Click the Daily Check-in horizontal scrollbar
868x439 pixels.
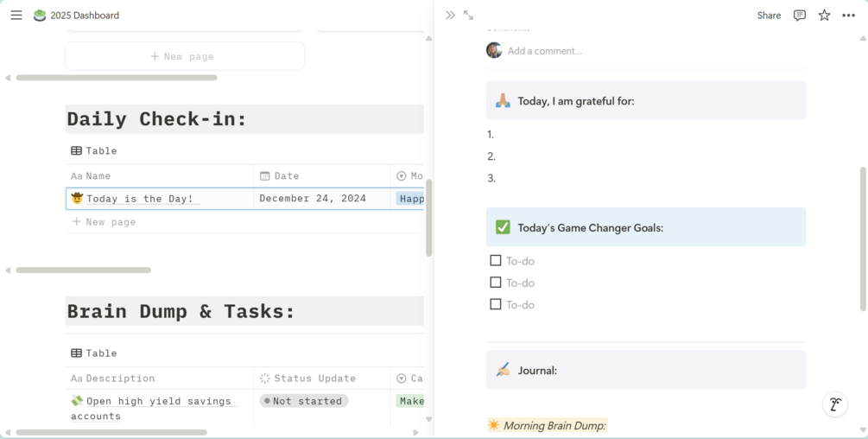(x=83, y=270)
